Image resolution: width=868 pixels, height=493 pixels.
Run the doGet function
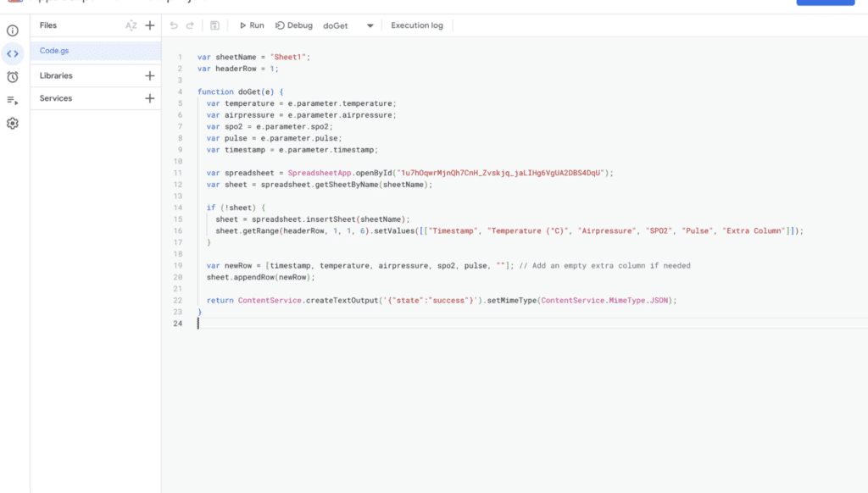[250, 25]
